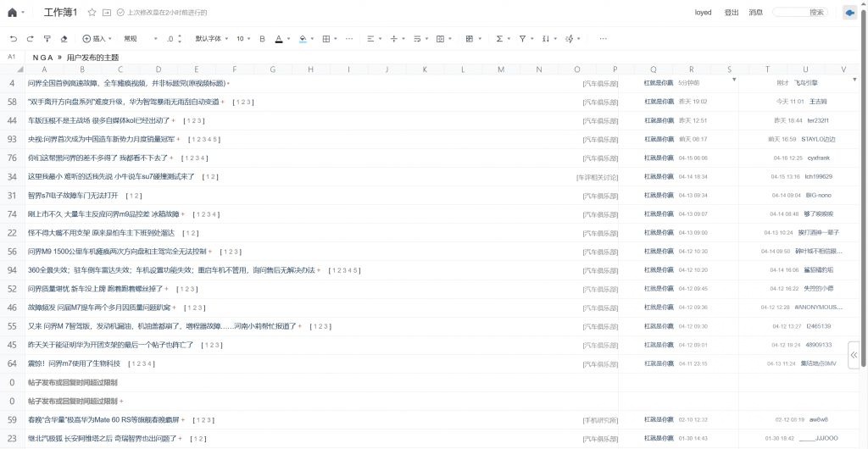The image size is (868, 449).
Task: Click the saved-status check icon
Action: 120,12
